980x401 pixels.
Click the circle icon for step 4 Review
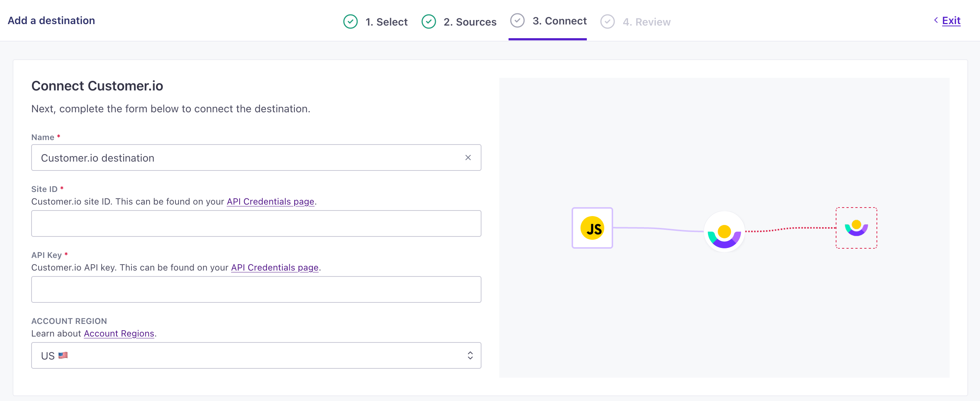608,21
